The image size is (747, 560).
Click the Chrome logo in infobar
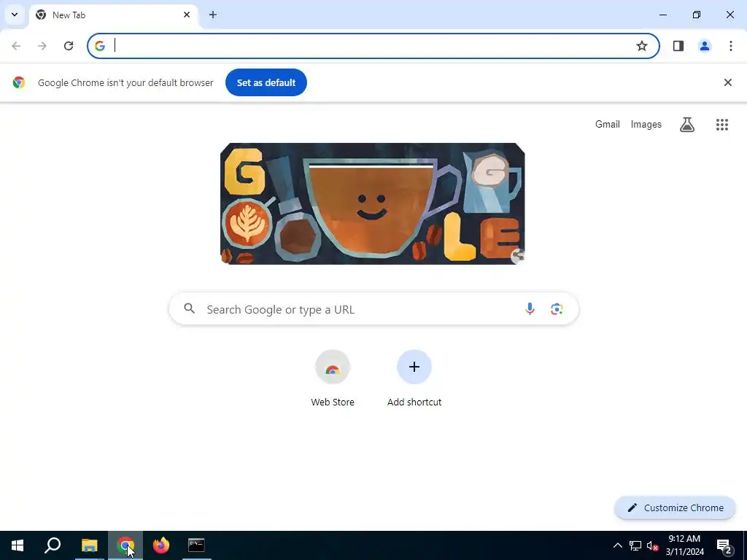19,82
